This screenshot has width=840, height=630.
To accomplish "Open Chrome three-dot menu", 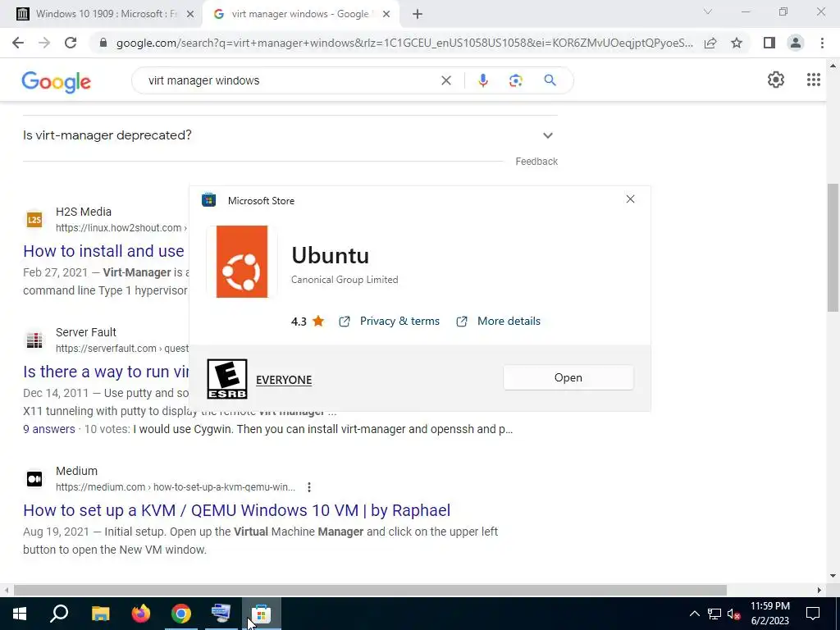I will pyautogui.click(x=822, y=43).
